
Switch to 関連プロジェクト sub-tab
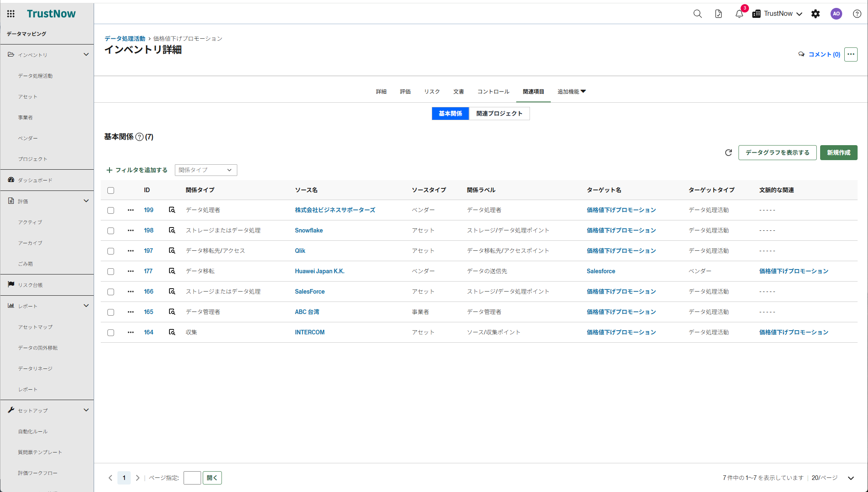click(499, 114)
